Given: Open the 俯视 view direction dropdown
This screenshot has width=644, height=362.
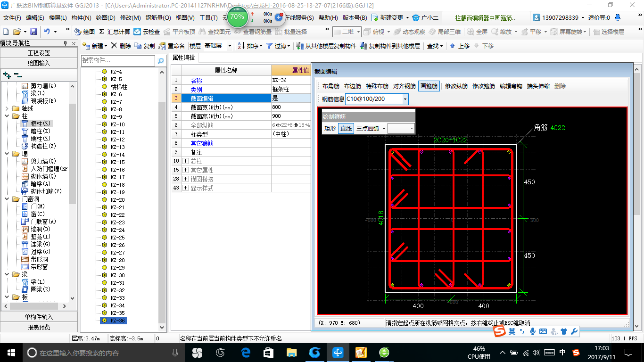Looking at the screenshot, I should point(377,32).
